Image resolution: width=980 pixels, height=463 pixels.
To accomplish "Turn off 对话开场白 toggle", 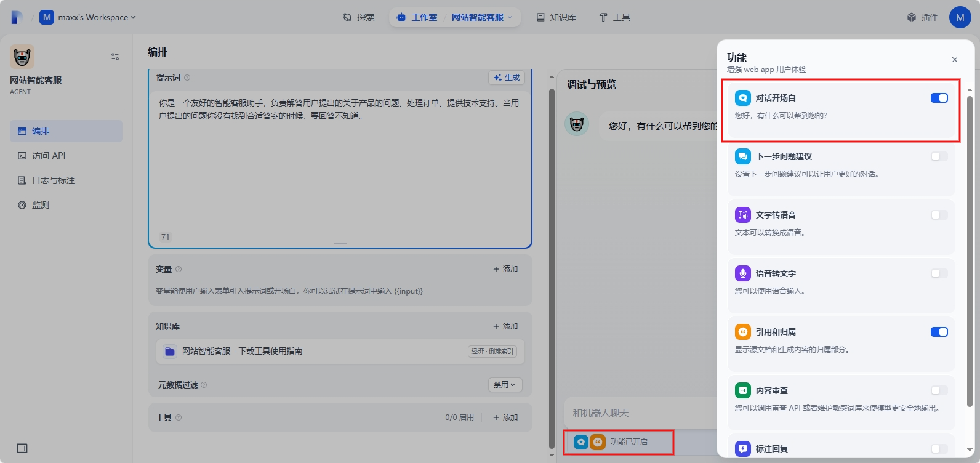I will [939, 98].
